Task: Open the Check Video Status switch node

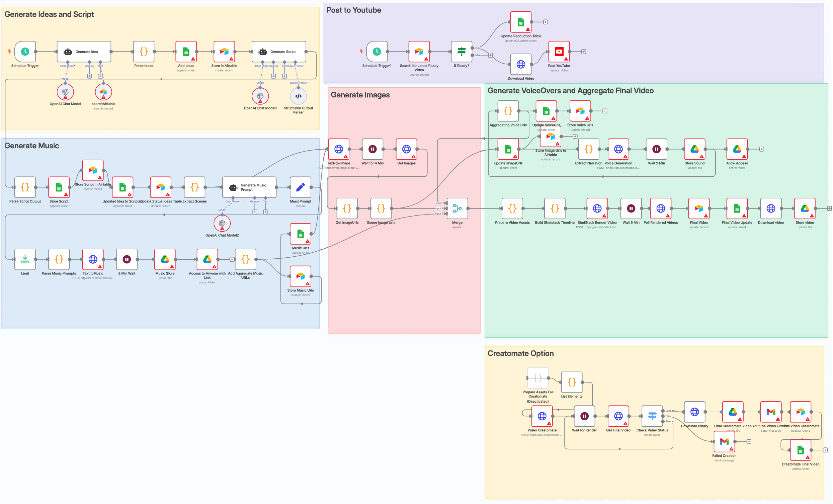Action: [x=652, y=416]
